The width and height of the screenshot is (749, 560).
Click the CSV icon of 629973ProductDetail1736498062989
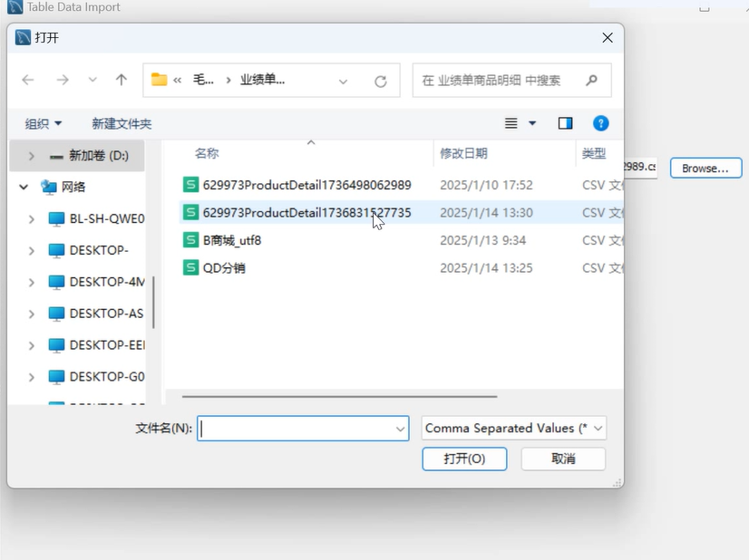190,184
